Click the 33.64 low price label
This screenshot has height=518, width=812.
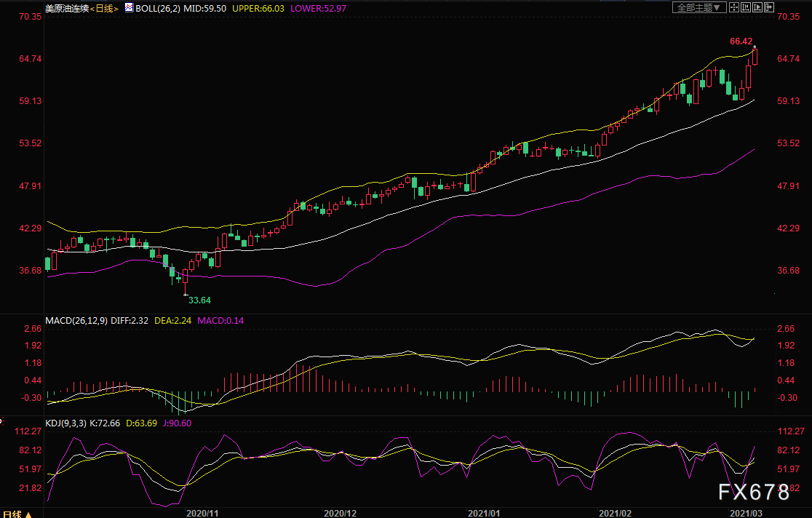point(199,299)
